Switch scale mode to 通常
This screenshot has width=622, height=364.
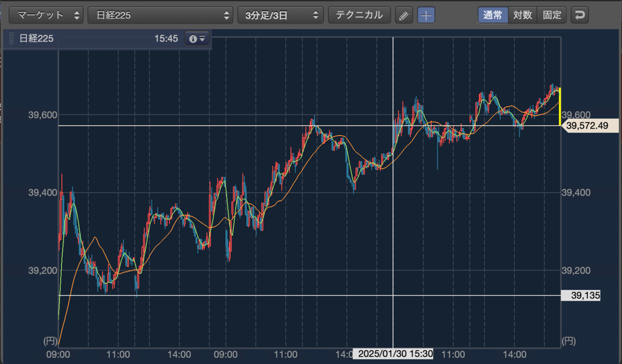coord(493,15)
